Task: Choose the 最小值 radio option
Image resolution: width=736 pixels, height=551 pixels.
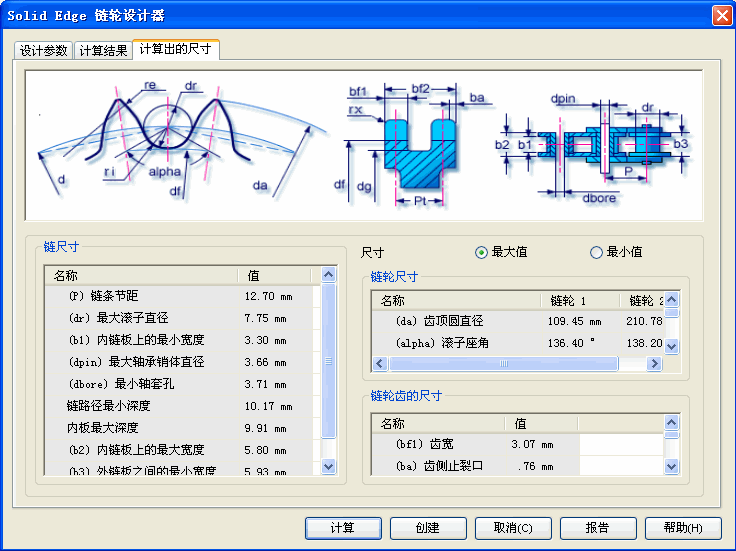Action: 597,252
